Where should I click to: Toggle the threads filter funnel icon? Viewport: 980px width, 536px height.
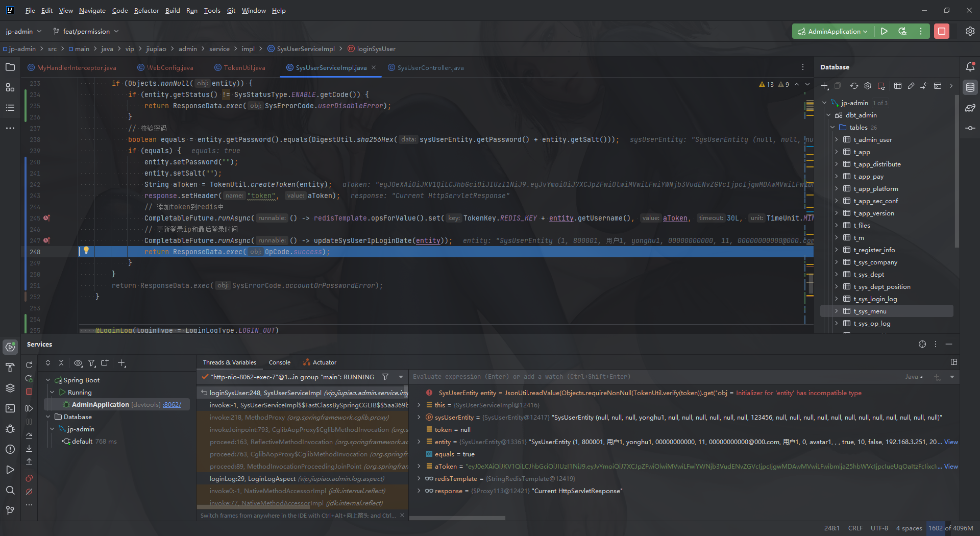385,377
